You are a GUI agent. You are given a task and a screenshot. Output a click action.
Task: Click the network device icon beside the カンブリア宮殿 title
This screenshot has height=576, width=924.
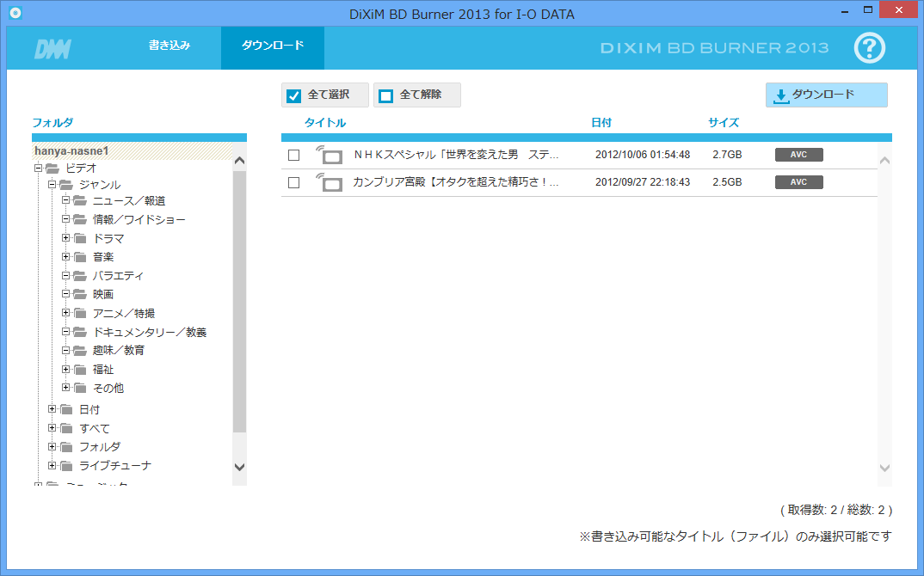click(x=329, y=182)
